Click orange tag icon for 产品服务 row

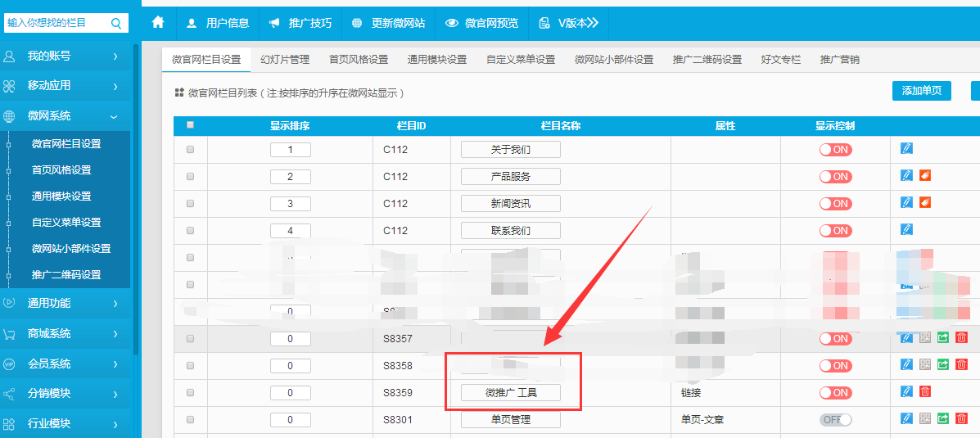coord(925,176)
